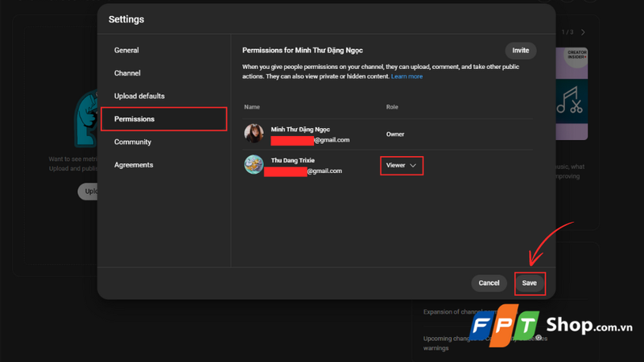This screenshot has height=362, width=644.
Task: Click the Settings dialog title
Action: (x=126, y=19)
